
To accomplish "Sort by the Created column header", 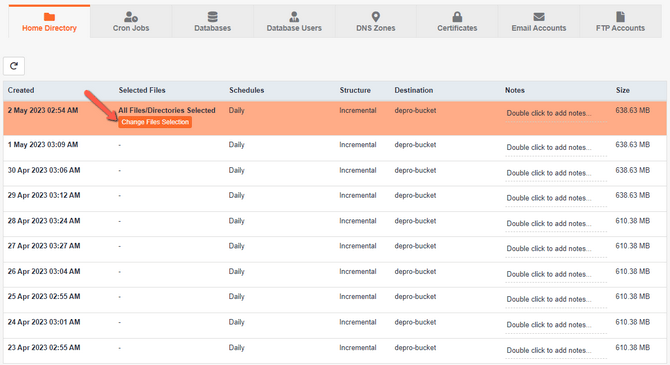I will pos(21,90).
